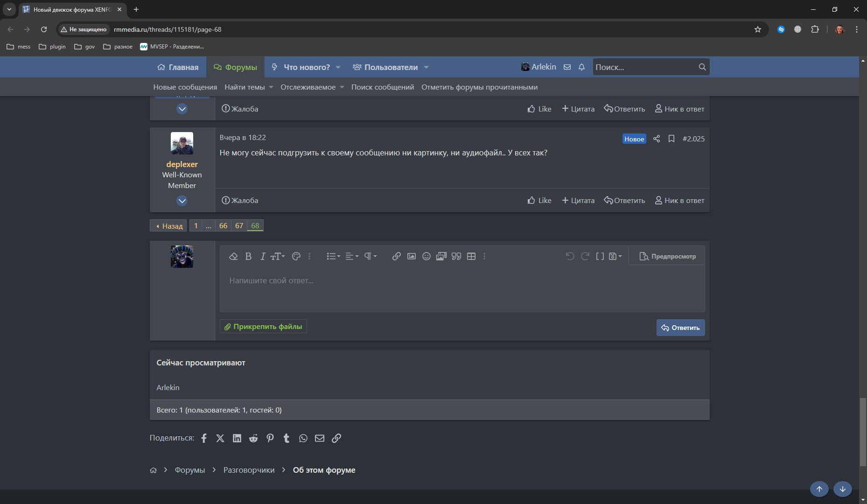The image size is (867, 504).
Task: Click the Прикрепить файлы button
Action: point(263,327)
